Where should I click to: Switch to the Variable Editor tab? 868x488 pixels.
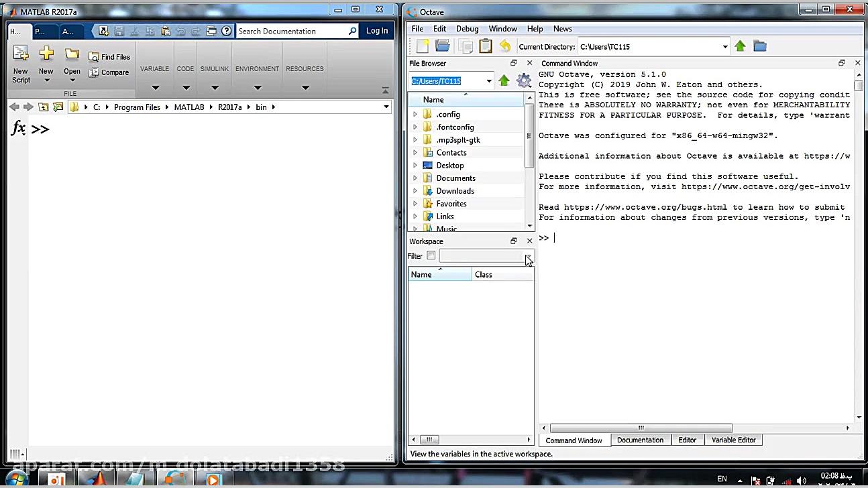[733, 440]
